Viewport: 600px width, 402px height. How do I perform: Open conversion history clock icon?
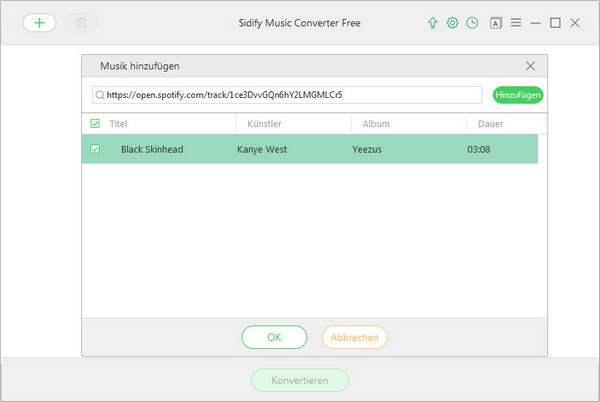(472, 23)
